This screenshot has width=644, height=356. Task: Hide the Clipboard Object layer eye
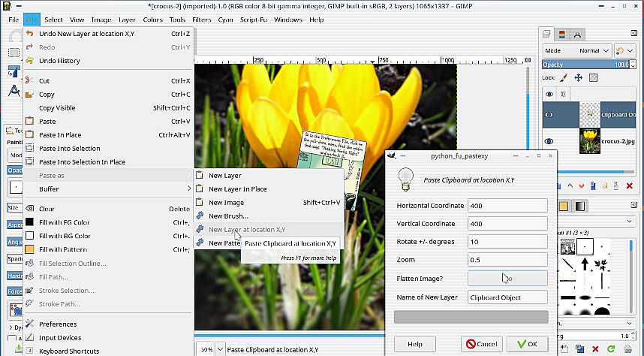pyautogui.click(x=549, y=114)
